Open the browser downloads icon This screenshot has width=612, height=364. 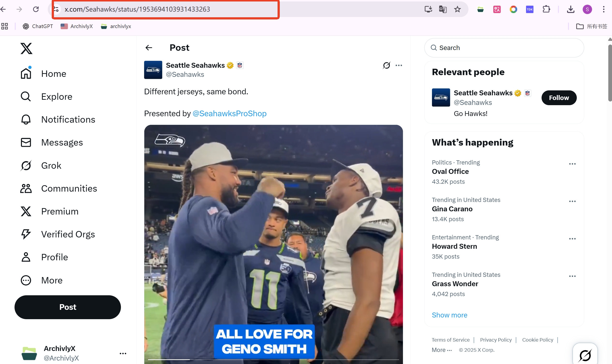[x=571, y=9]
